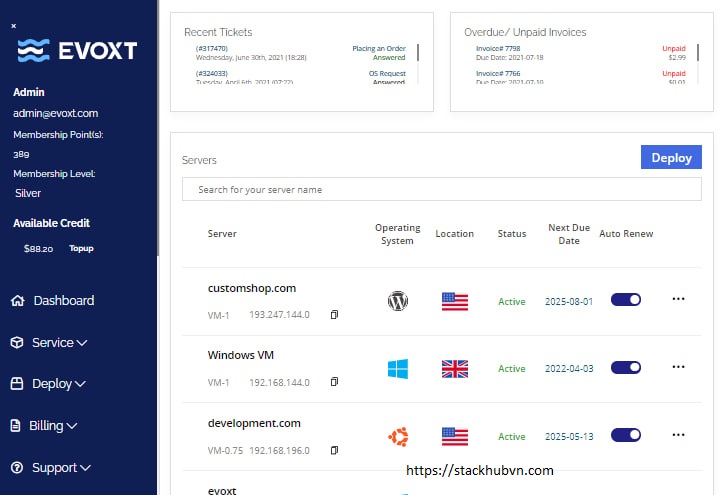Click the Operating System column header

[398, 234]
